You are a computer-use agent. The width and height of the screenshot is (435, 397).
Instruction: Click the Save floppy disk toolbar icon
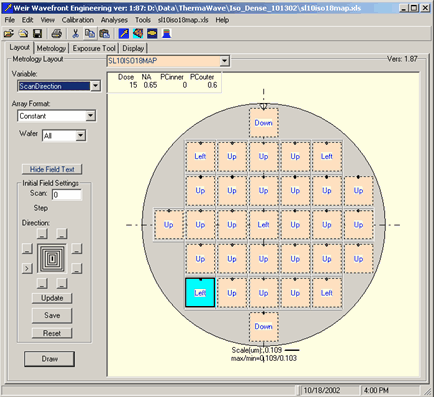pos(37,33)
